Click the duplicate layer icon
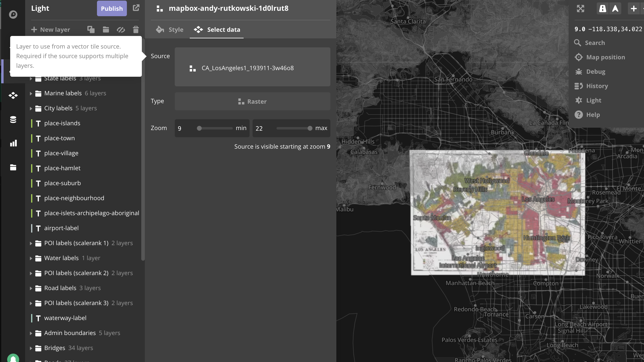 91,29
